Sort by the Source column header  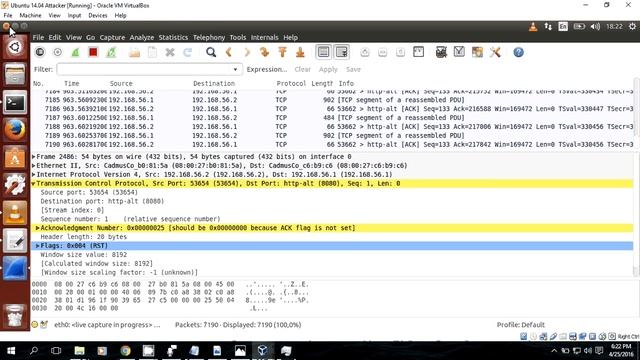121,83
